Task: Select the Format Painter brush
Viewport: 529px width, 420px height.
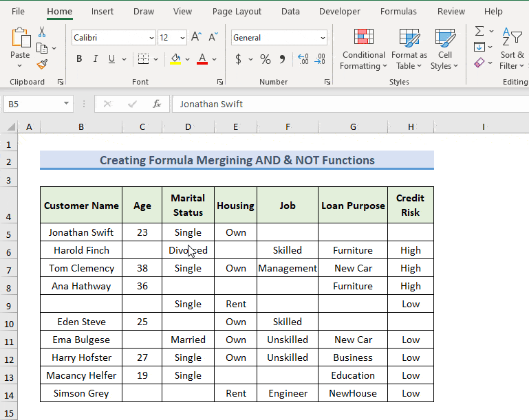Action: tap(42, 64)
